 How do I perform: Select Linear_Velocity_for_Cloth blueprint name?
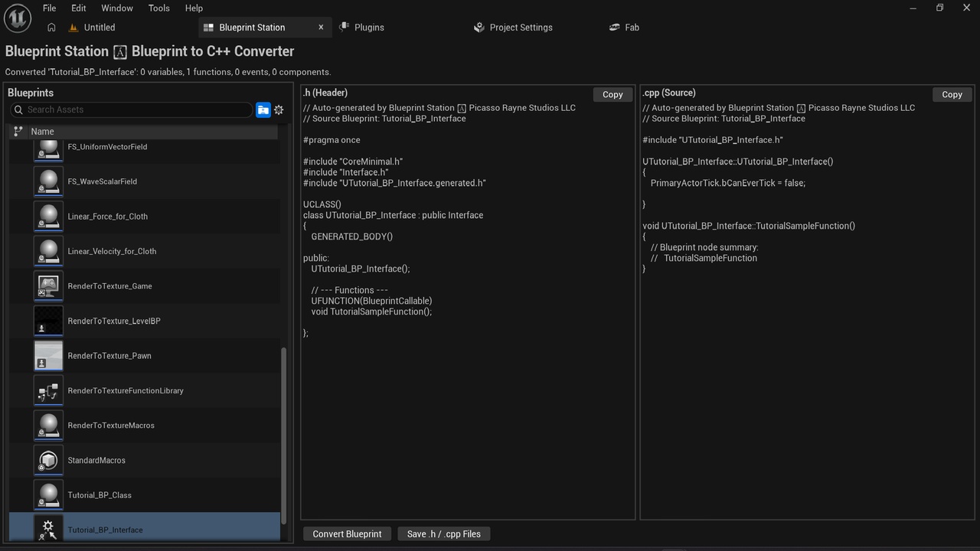(112, 251)
